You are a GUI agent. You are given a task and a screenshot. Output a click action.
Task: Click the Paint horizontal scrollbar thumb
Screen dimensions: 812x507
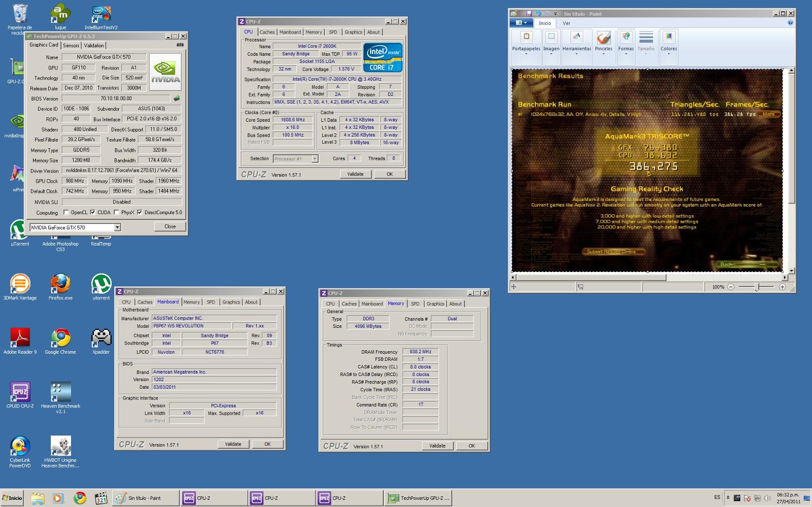pos(591,278)
